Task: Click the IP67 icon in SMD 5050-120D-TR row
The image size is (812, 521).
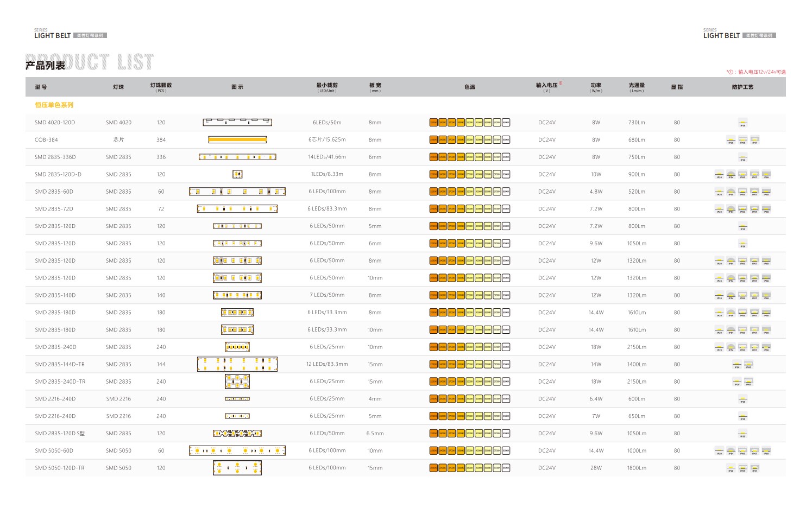Action: [x=754, y=468]
